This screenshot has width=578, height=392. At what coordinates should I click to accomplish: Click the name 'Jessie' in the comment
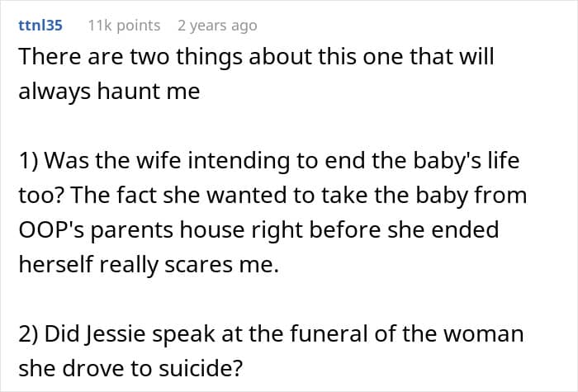(115, 333)
